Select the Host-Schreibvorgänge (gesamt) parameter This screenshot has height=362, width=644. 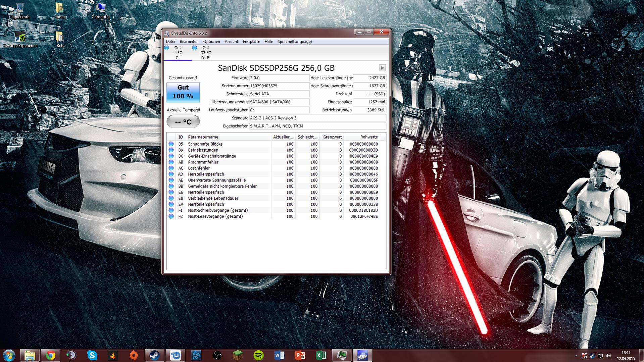click(x=273, y=210)
